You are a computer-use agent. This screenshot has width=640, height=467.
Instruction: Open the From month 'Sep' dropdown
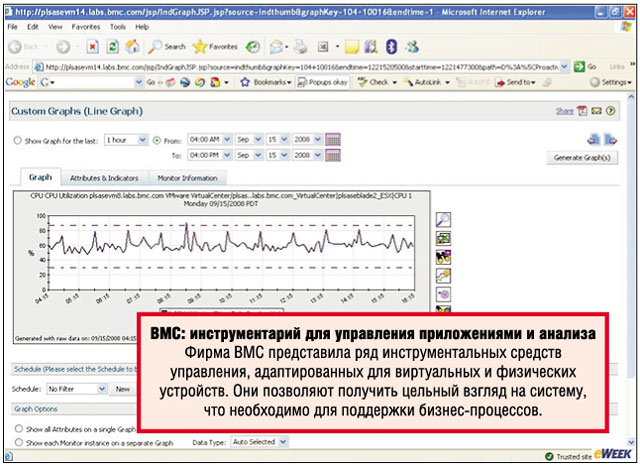pyautogui.click(x=249, y=140)
